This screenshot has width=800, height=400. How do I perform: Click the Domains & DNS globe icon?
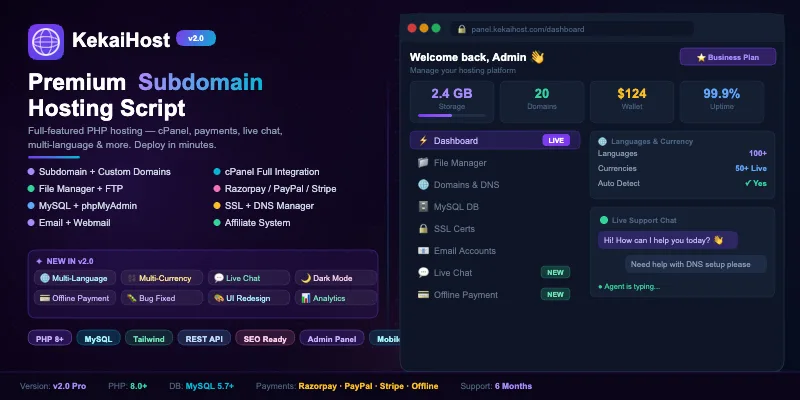click(423, 185)
